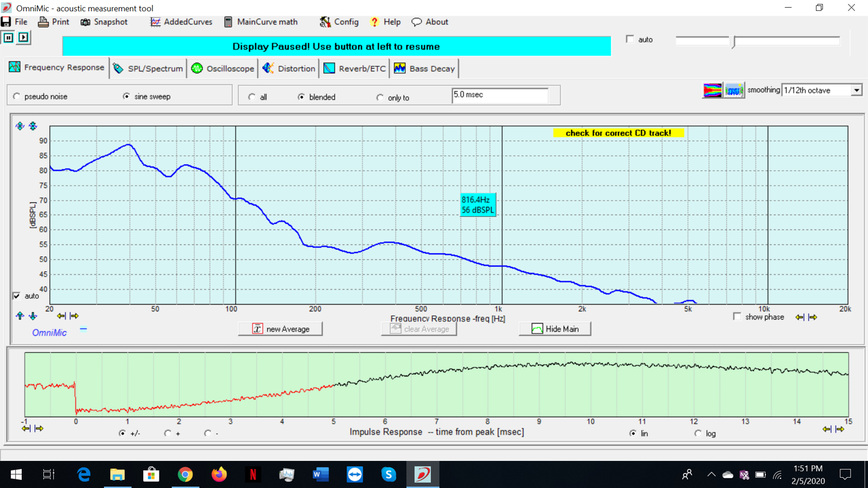868x488 pixels.
Task: Take a Snapshot from the menu
Action: pyautogui.click(x=104, y=22)
